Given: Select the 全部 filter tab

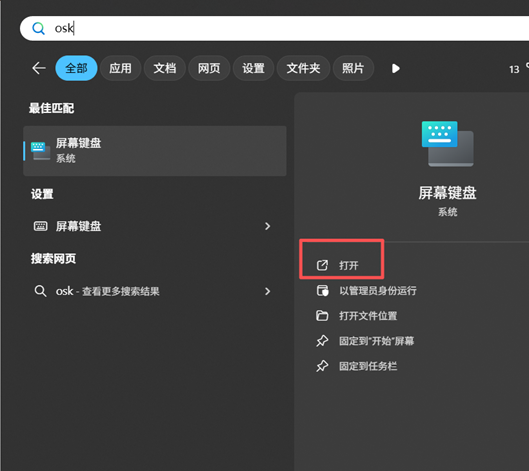Looking at the screenshot, I should (76, 68).
